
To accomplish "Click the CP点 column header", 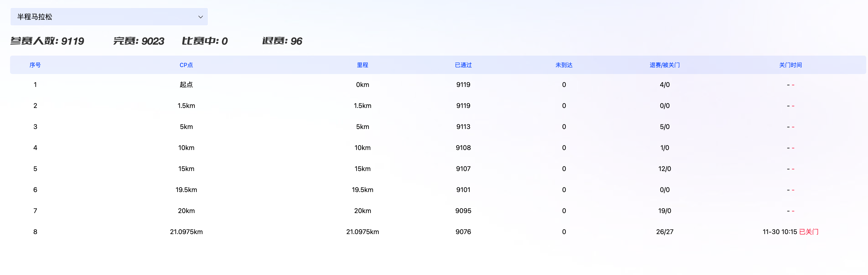I will [186, 65].
